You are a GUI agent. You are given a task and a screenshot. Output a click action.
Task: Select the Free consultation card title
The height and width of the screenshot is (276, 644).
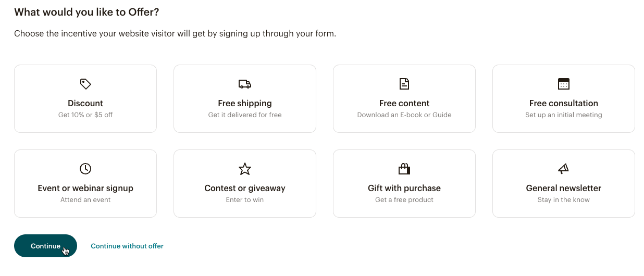pos(564,103)
